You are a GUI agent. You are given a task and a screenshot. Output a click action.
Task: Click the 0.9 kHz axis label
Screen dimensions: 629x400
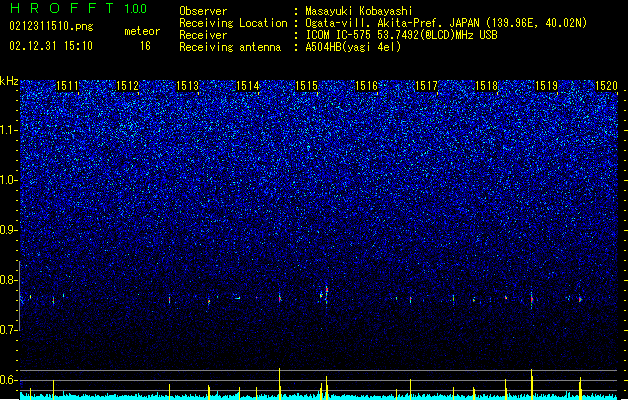pyautogui.click(x=9, y=230)
